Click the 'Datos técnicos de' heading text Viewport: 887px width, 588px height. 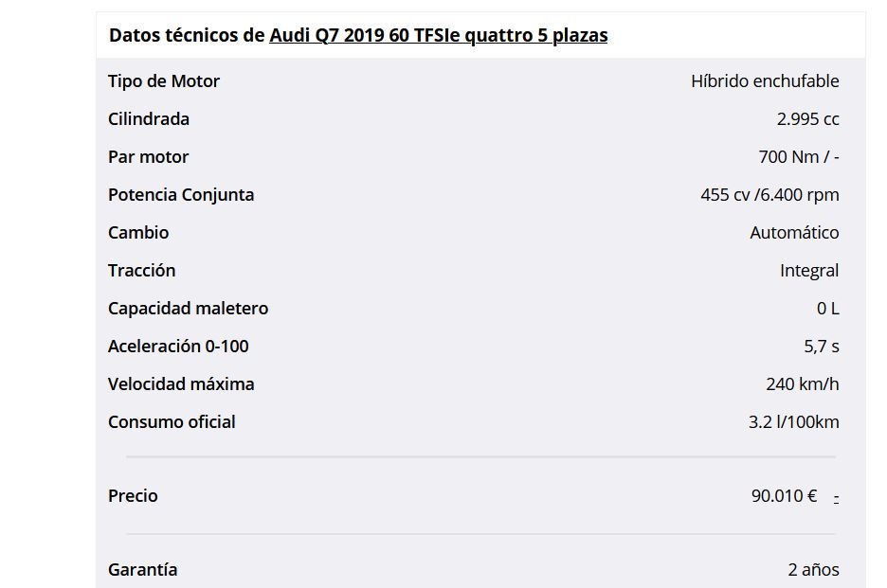(187, 36)
